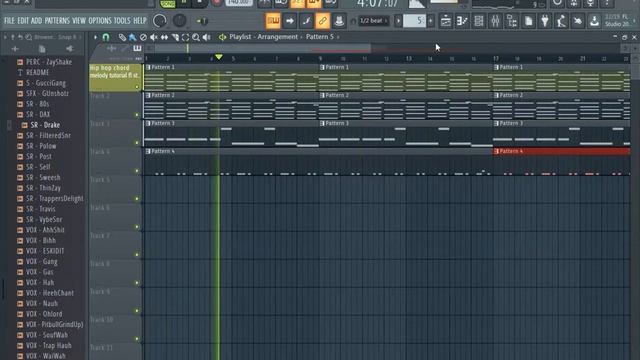Viewport: 640px width, 360px height.
Task: Open pattern selector arrow left of number 5
Action: pos(398,21)
